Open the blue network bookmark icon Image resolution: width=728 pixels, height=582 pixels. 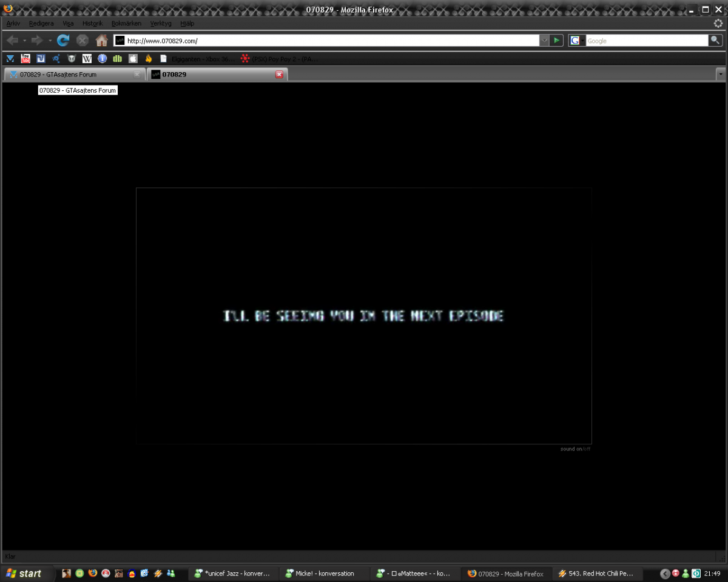point(56,59)
